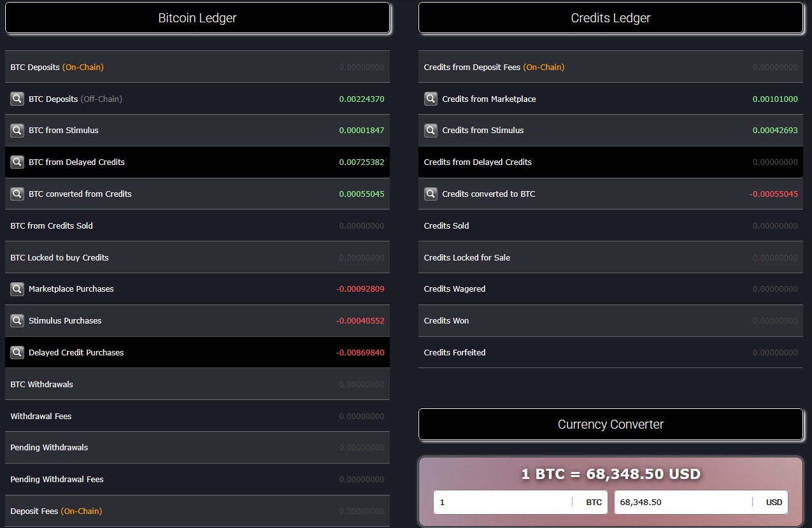
Task: Open magnifier for Credits from Marketplace
Action: pyautogui.click(x=431, y=99)
